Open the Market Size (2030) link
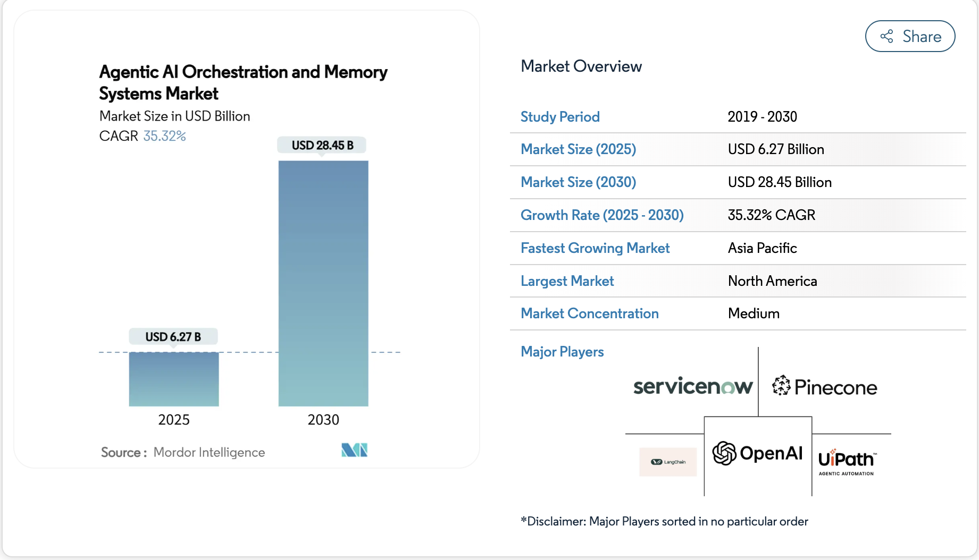The width and height of the screenshot is (979, 560). coord(578,182)
